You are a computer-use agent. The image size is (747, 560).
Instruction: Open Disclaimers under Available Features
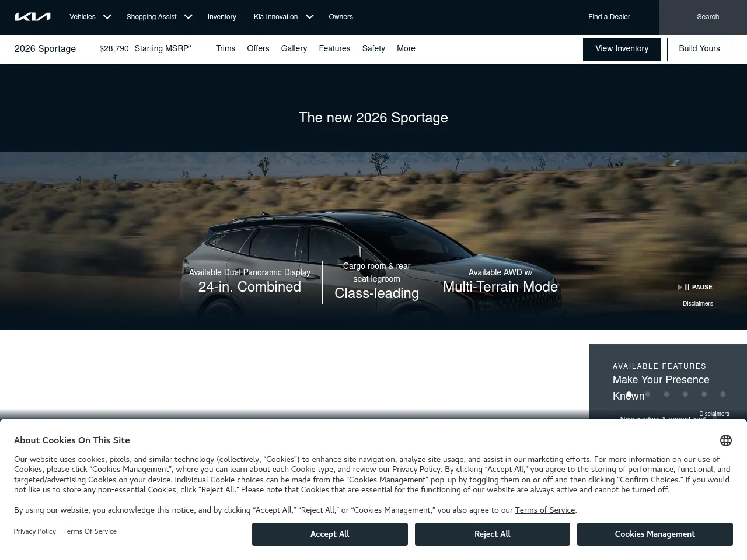coord(714,414)
